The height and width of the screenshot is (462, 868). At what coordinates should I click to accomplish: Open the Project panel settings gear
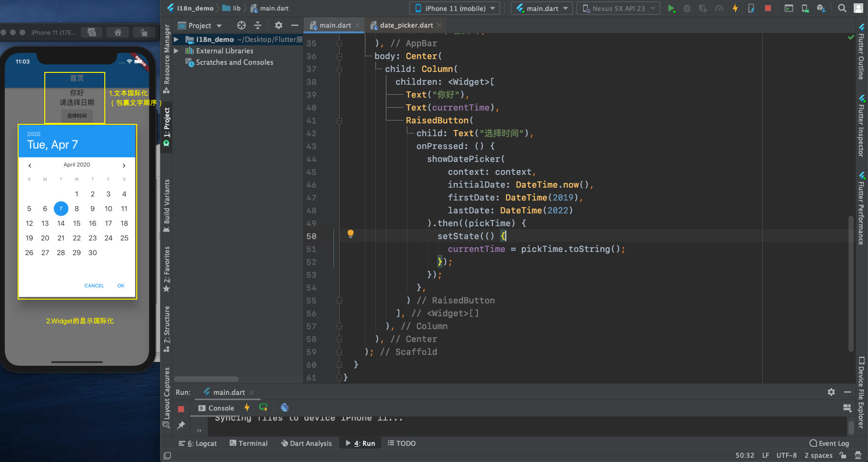click(279, 25)
